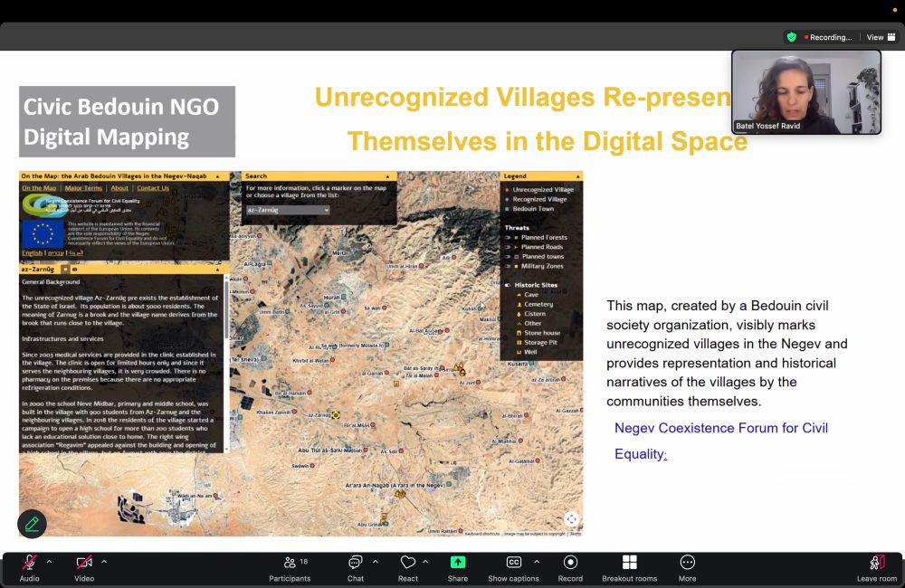Switch the site language to Hebrew

56,252
